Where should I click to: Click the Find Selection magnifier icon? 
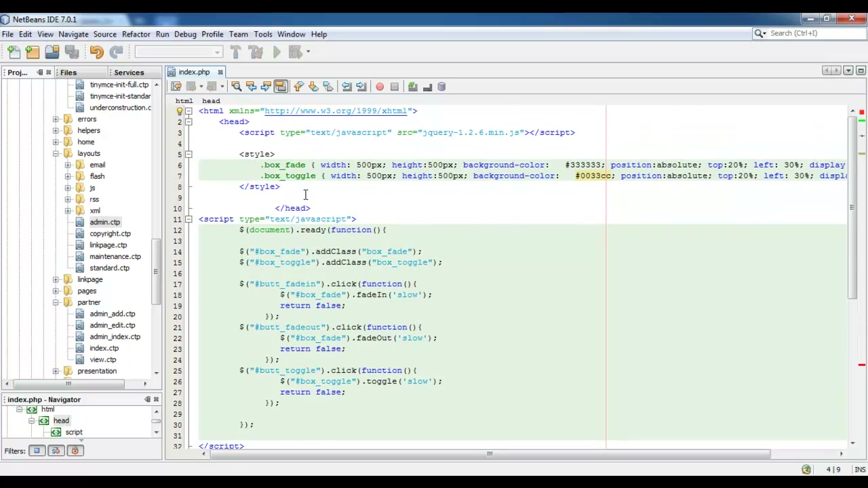tap(236, 86)
